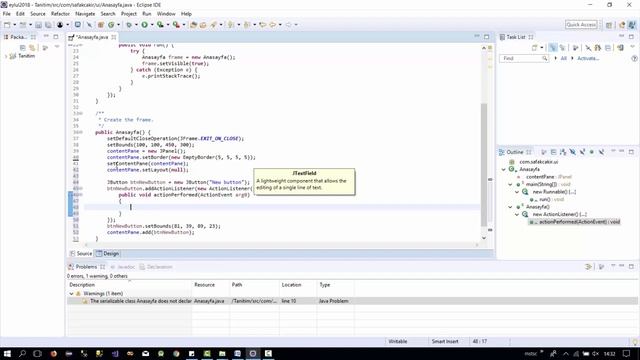Click the New Java Class green icon
The height and width of the screenshot is (360, 640).
[111, 25]
